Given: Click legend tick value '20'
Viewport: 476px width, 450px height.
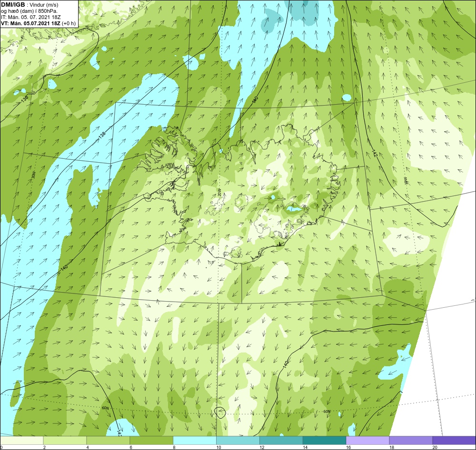Looking at the screenshot, I should coord(435,447).
